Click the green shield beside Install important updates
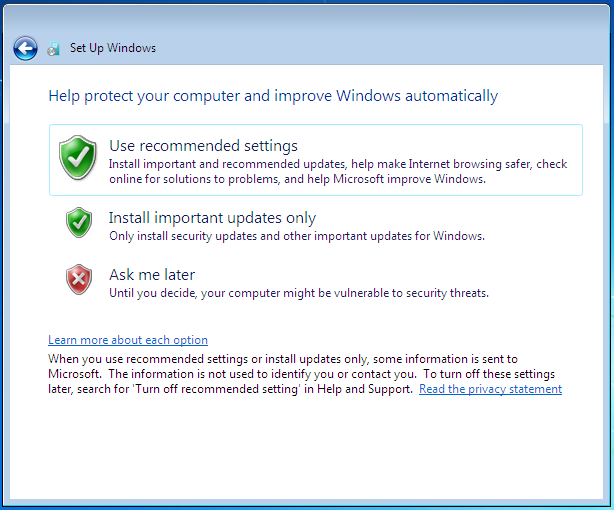 tap(79, 222)
